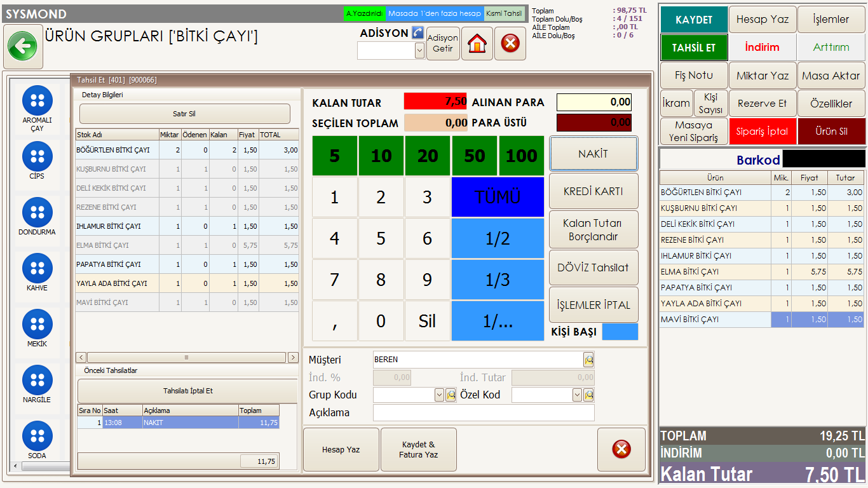Click the red X icon beside home
This screenshot has width=868, height=488.
510,44
